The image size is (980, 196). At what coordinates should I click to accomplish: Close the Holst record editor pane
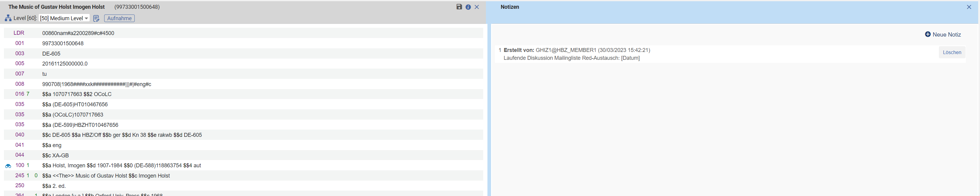[477, 7]
